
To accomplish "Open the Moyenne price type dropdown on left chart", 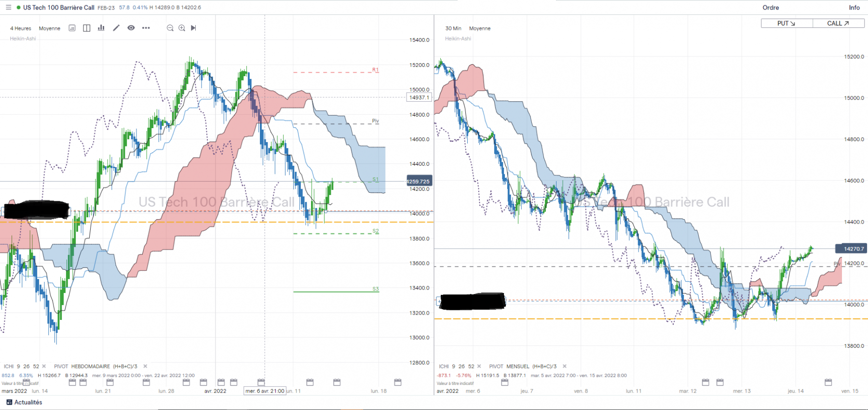I will coord(50,28).
